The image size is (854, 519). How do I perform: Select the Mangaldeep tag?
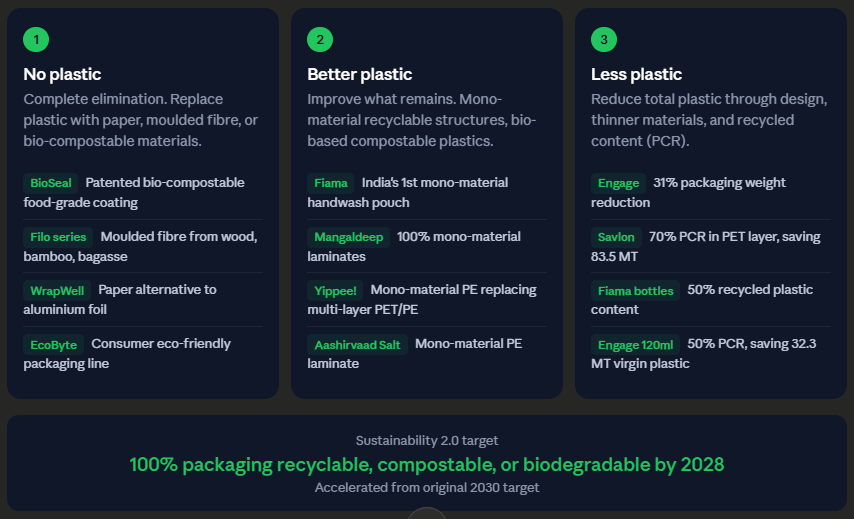click(349, 237)
